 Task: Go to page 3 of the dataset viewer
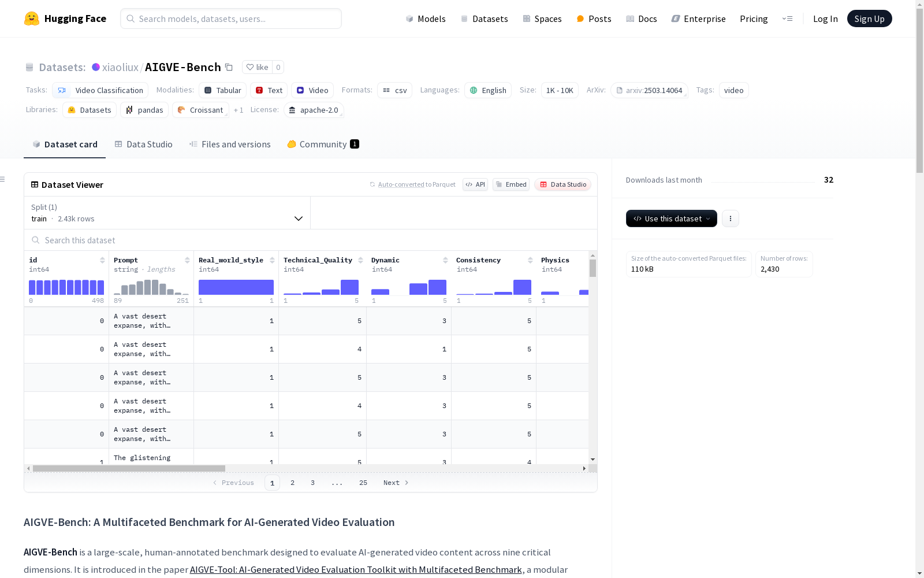313,483
